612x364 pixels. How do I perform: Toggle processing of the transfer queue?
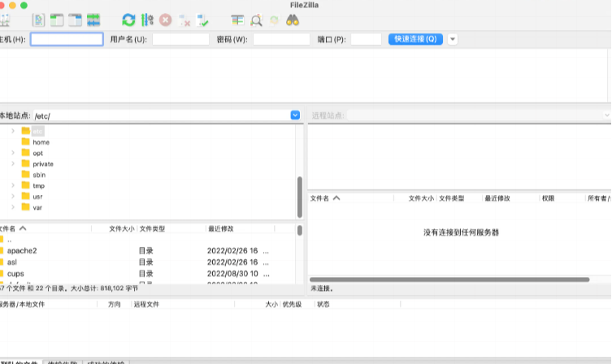pyautogui.click(x=147, y=19)
